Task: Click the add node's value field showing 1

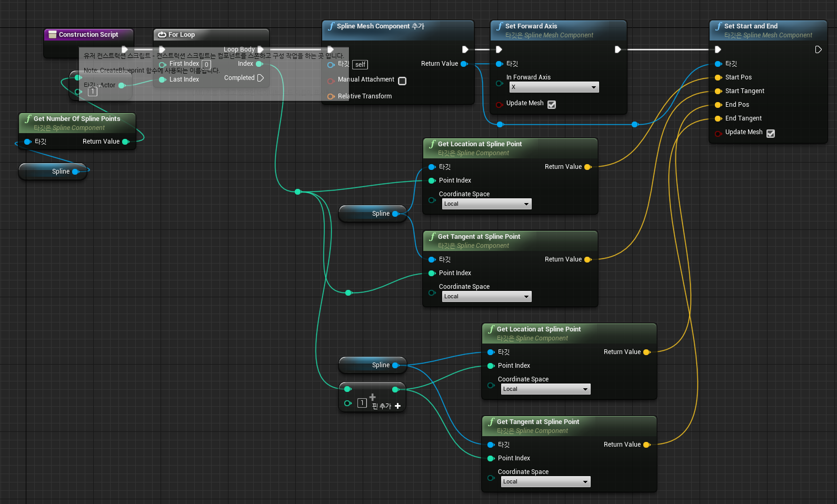Action: click(x=362, y=403)
